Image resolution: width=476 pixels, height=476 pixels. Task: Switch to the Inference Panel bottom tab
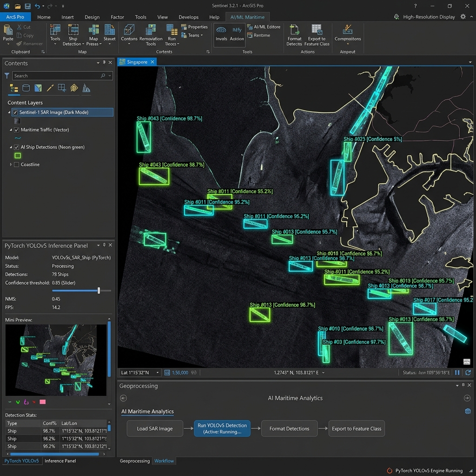(60, 461)
